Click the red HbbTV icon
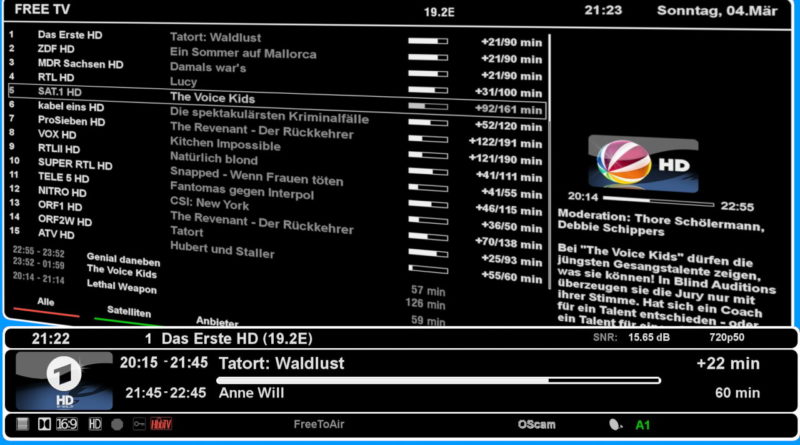This screenshot has height=445, width=800. (161, 424)
